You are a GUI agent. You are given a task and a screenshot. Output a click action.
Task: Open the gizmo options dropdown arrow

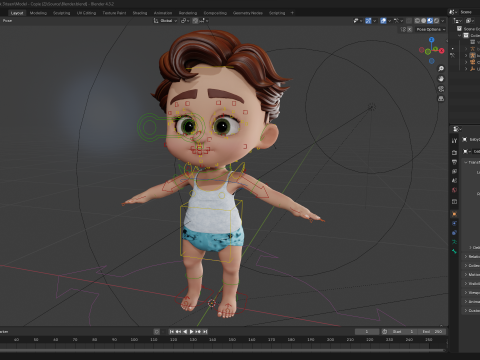tap(374, 21)
